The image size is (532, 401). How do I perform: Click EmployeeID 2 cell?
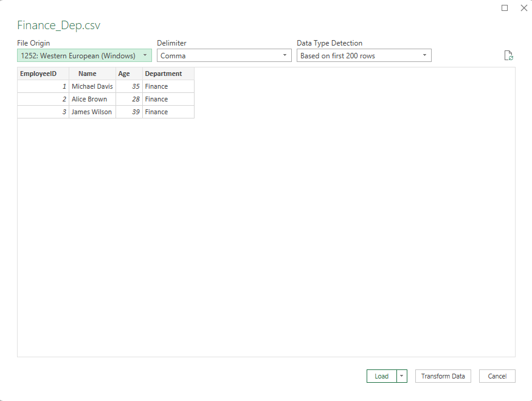(43, 99)
